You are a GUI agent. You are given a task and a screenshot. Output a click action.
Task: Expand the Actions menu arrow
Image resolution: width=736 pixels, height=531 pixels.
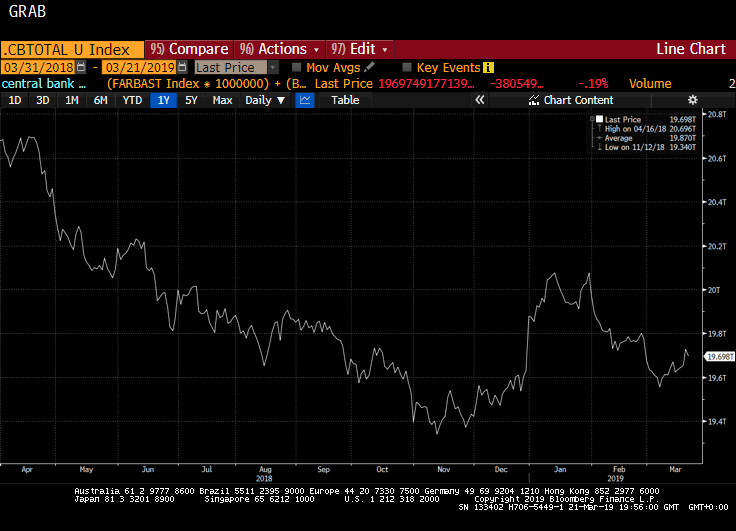(316, 50)
